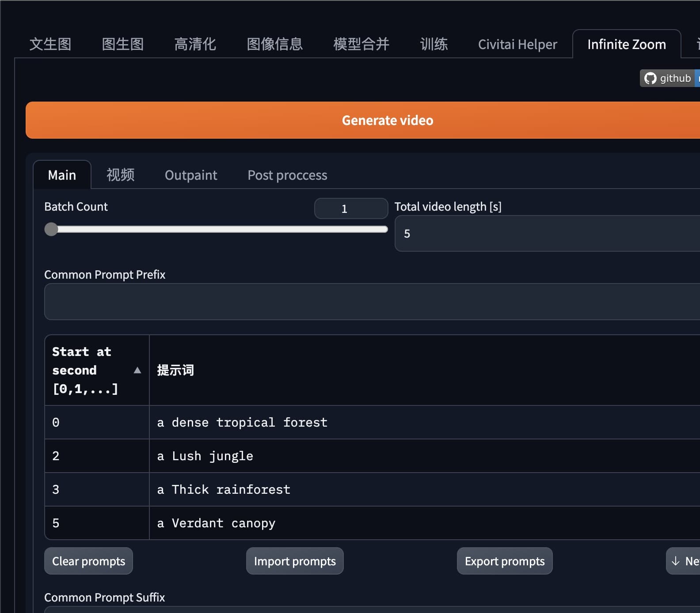The image size is (700, 613).
Task: Open the Outpaint sub-tab
Action: tap(191, 175)
